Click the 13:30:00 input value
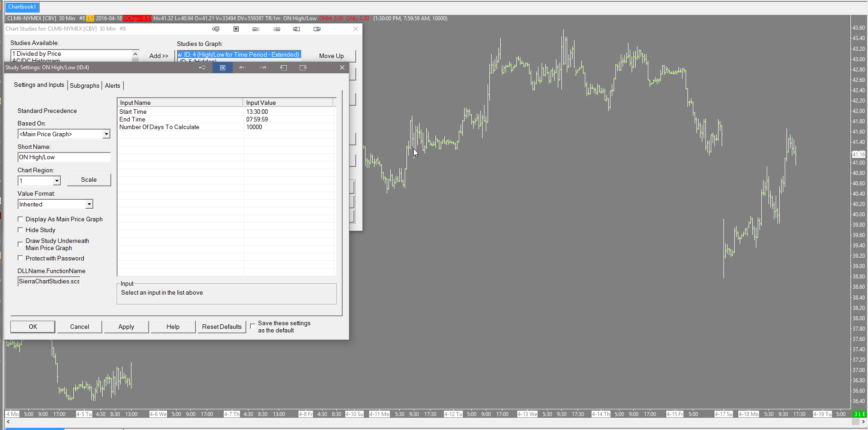Screen dimensions: 868x430 257,112
